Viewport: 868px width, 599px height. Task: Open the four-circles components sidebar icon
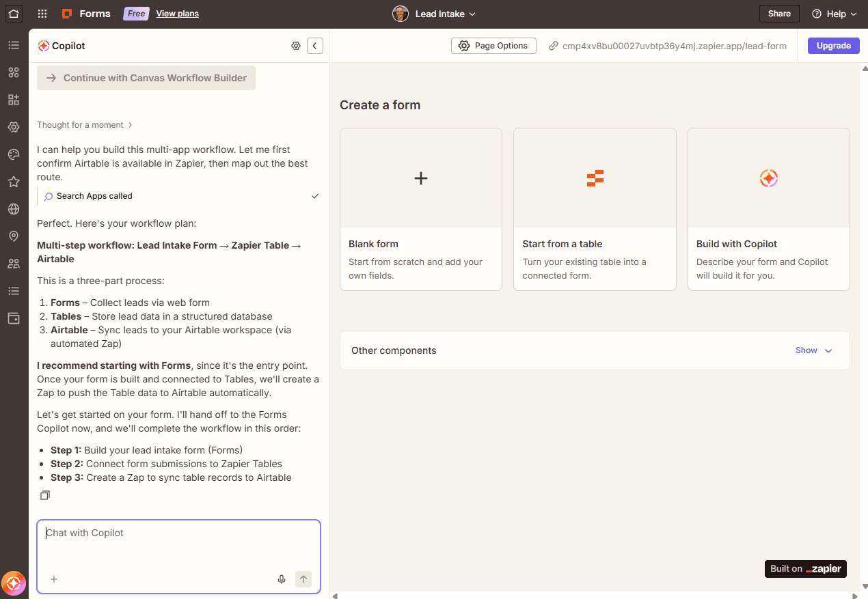pos(14,72)
